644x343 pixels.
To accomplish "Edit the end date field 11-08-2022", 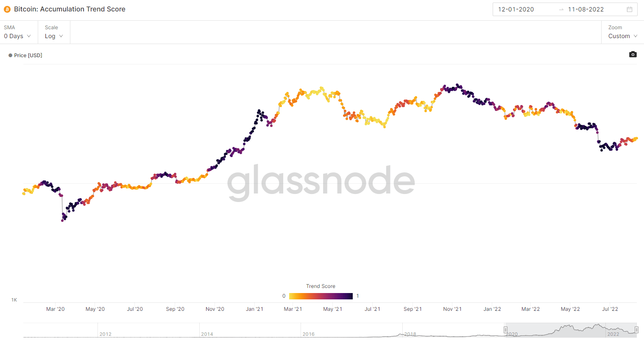I will click(586, 9).
